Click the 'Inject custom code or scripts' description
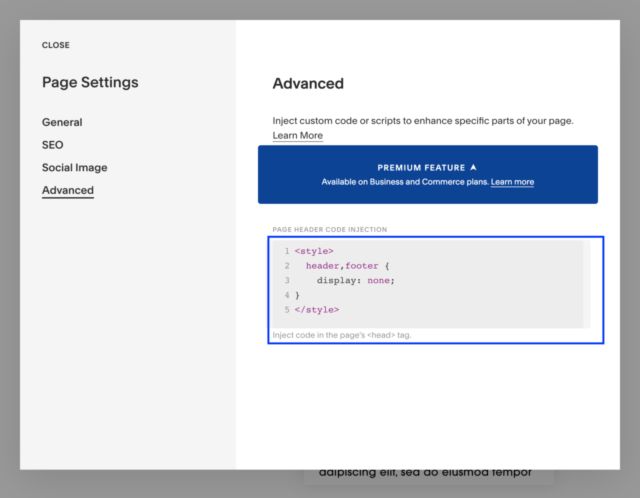The width and height of the screenshot is (640, 498). pyautogui.click(x=423, y=121)
